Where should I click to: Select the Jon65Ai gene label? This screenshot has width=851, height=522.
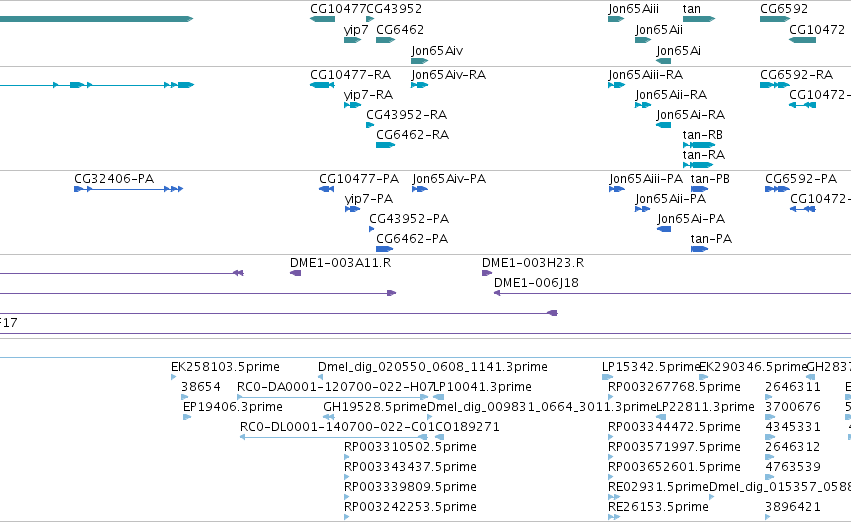678,50
